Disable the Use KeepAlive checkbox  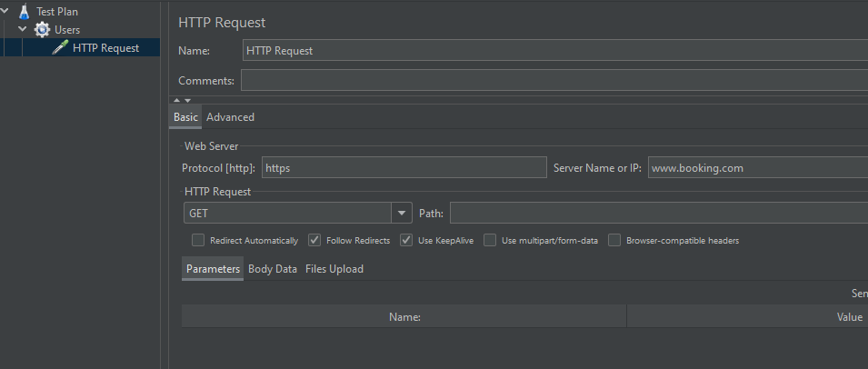click(x=406, y=241)
